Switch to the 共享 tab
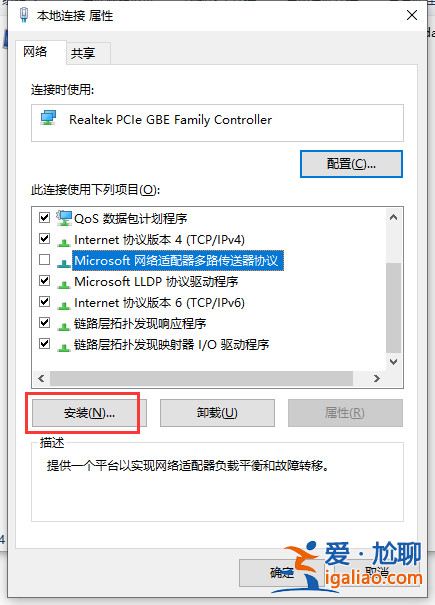435x605 pixels. point(83,53)
